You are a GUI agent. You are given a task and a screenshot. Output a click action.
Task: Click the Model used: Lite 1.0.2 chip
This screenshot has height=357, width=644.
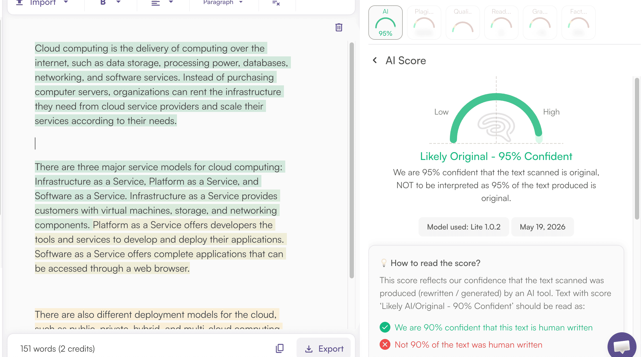coord(464,227)
